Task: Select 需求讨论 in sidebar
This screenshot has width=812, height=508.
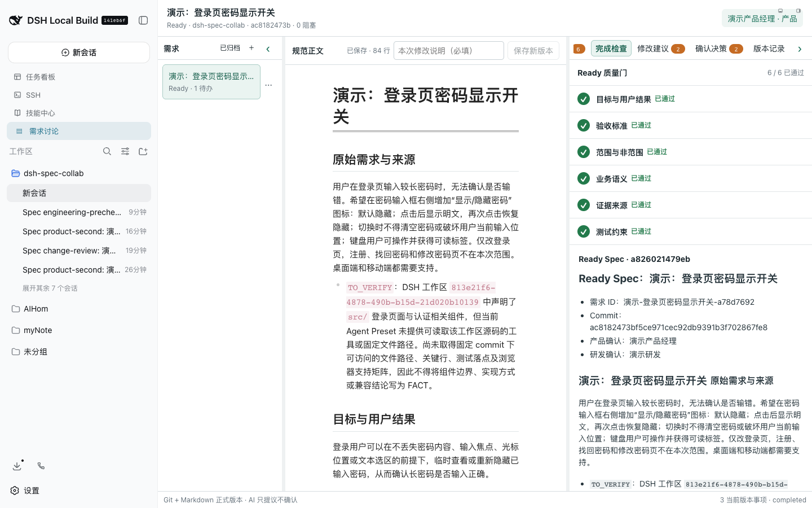Action: tap(79, 131)
